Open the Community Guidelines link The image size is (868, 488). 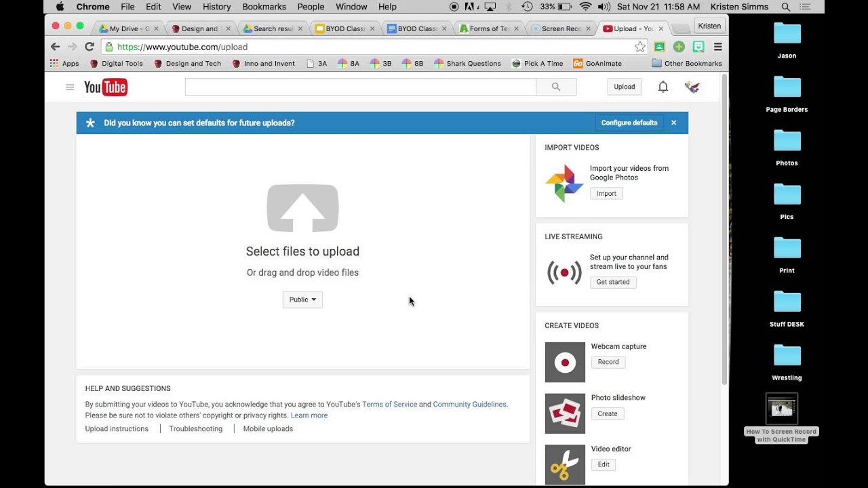(469, 405)
